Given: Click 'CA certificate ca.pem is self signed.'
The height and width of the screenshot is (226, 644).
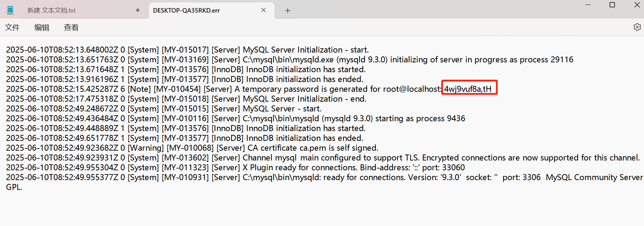Looking at the screenshot, I should [313, 148].
